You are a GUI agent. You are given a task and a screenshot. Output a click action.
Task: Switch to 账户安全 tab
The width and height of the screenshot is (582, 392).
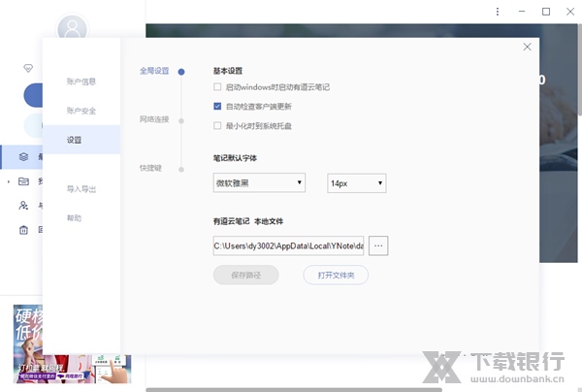pos(81,111)
